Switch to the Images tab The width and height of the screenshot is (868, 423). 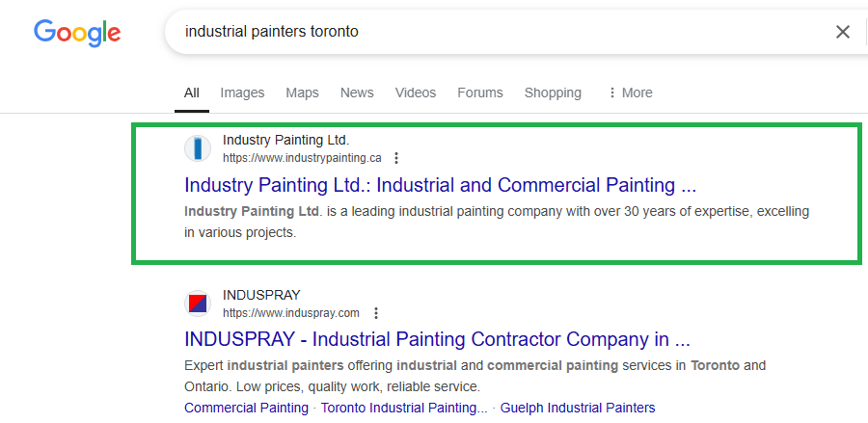tap(242, 93)
